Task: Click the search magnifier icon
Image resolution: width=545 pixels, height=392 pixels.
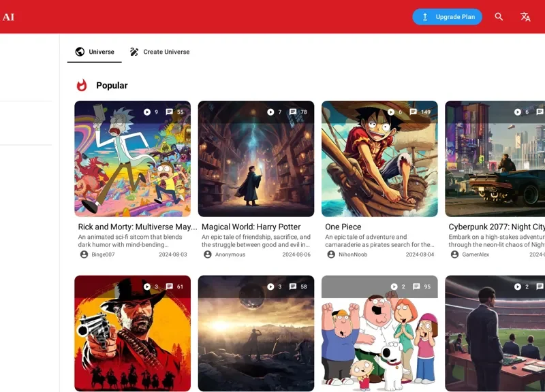Action: pyautogui.click(x=499, y=16)
